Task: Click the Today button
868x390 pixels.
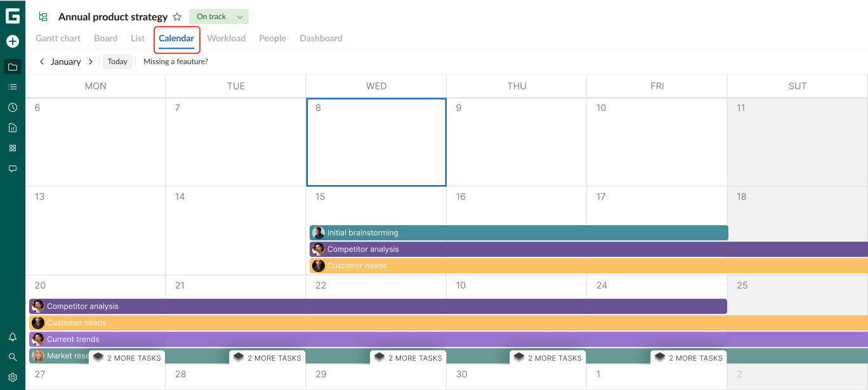Action: coord(117,62)
